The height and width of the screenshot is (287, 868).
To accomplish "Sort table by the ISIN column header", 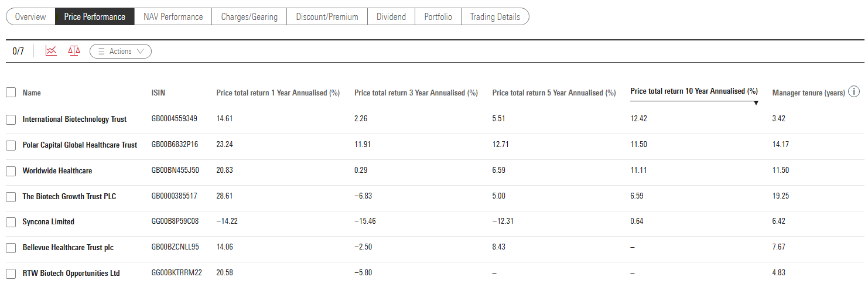I will pos(158,93).
